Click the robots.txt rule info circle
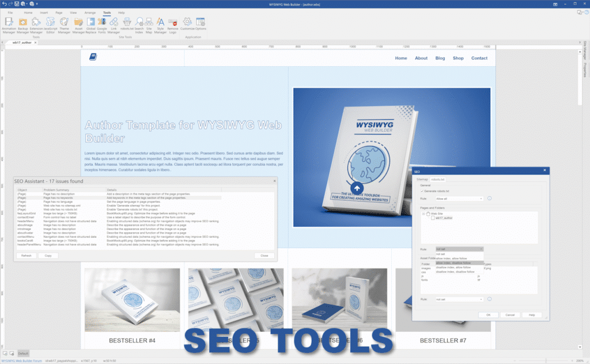Image resolution: width=590 pixels, height=364 pixels. (x=490, y=198)
